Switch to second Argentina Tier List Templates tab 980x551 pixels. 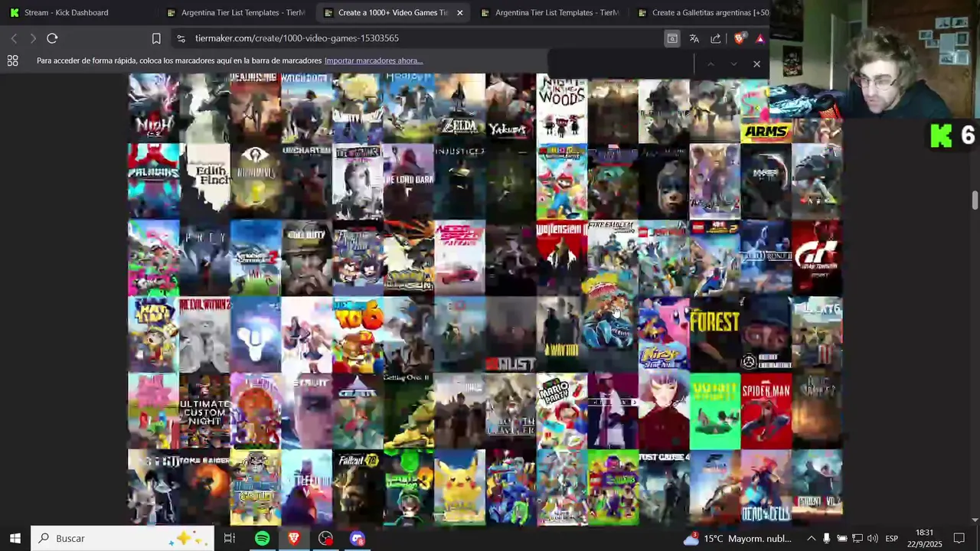point(550,12)
